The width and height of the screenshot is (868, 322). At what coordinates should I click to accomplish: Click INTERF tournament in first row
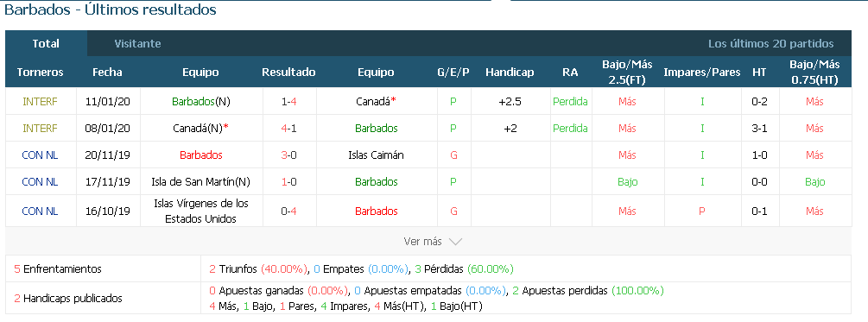pyautogui.click(x=40, y=102)
